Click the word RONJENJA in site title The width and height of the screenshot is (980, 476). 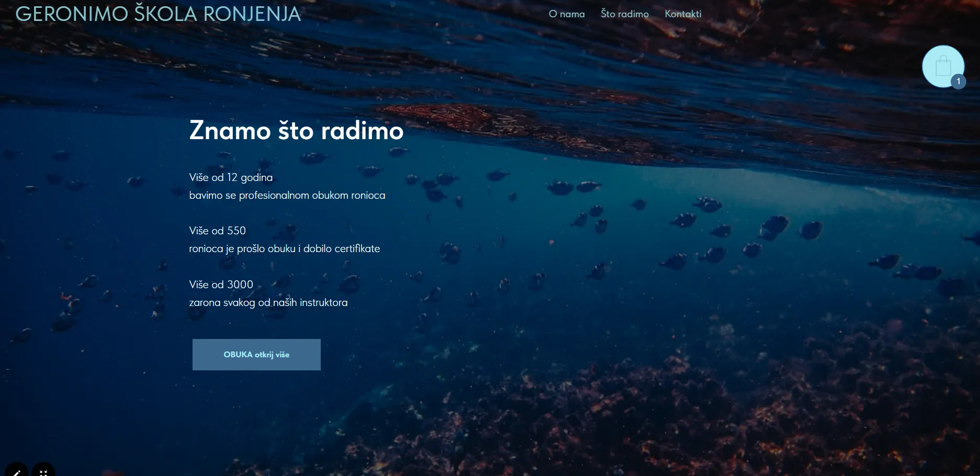click(252, 14)
